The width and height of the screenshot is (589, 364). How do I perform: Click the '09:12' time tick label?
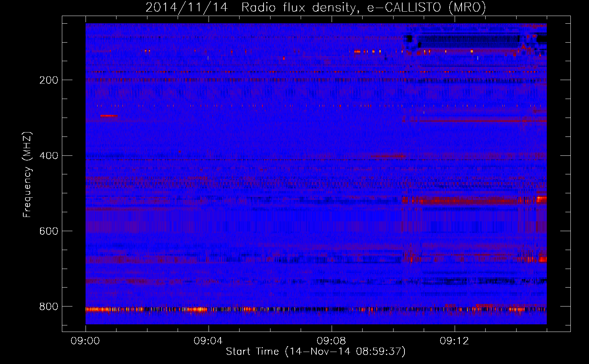click(455, 341)
